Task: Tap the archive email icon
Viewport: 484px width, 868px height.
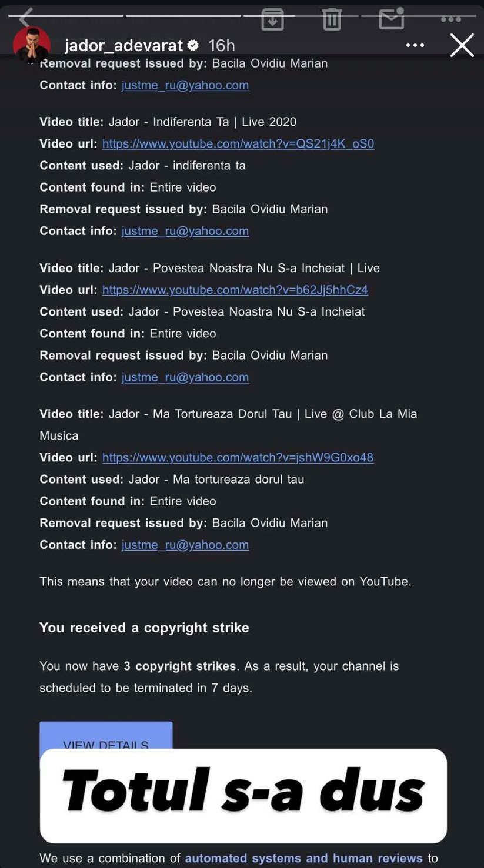Action: pyautogui.click(x=272, y=19)
